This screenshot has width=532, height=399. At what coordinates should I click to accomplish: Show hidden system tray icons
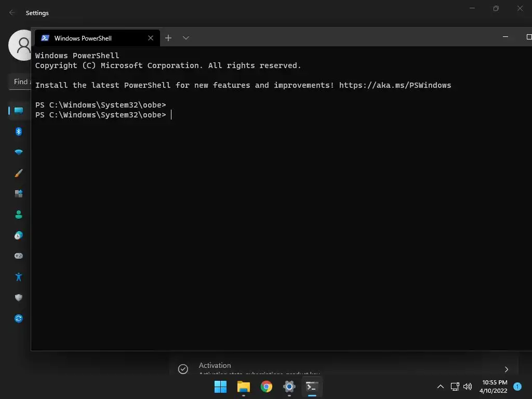coord(441,387)
